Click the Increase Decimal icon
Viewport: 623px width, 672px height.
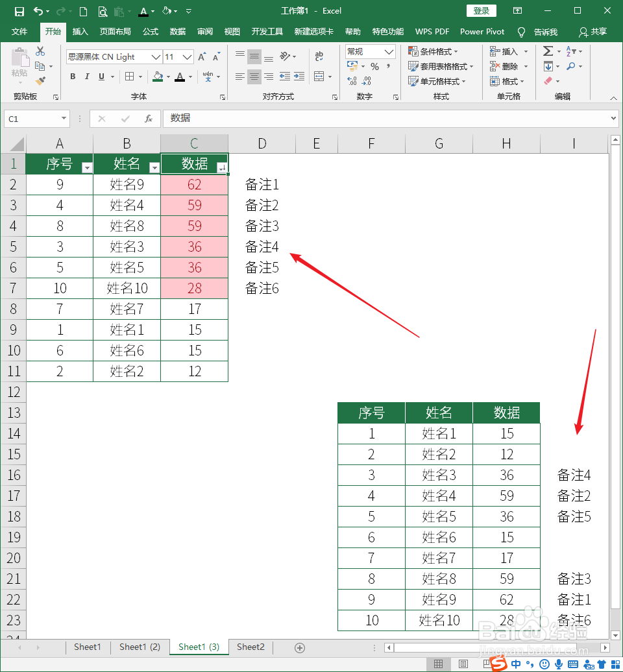352,80
